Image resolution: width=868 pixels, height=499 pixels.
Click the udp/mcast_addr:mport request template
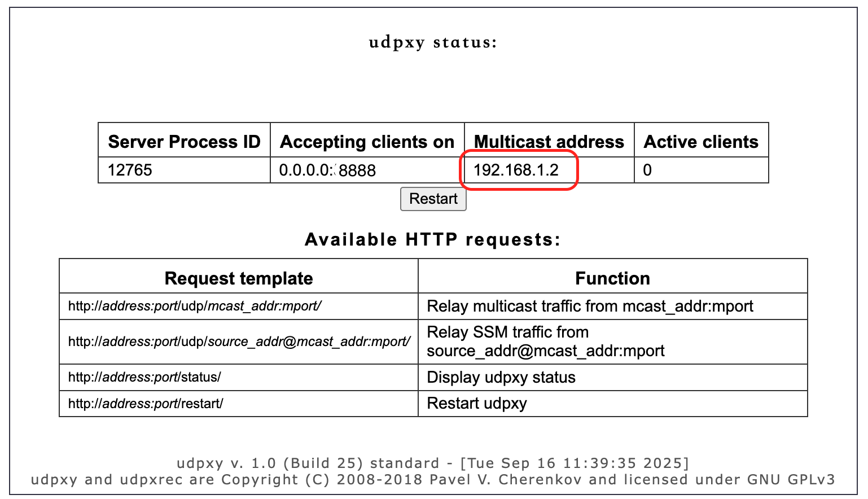[195, 306]
